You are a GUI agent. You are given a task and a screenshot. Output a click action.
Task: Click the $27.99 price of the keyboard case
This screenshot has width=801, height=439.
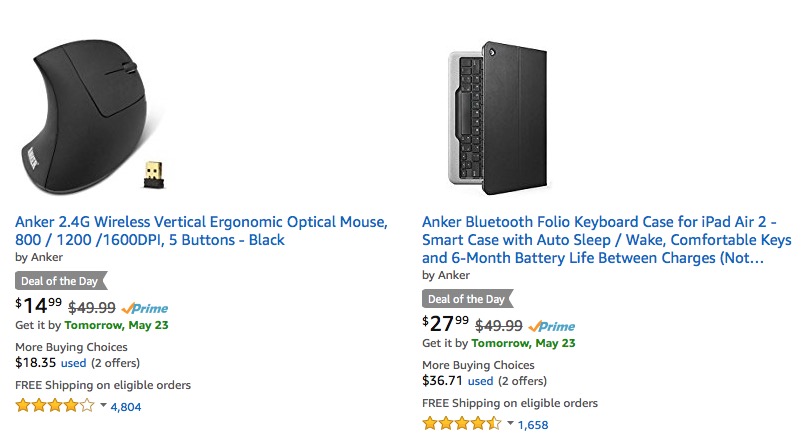coord(445,325)
